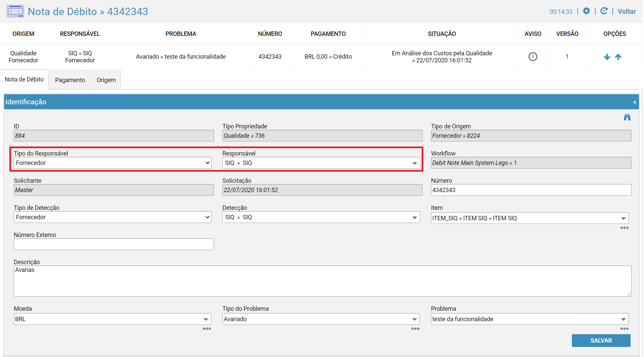644x357 pixels.
Task: Click the page title 'Nota de Débito » 4342343'
Action: pyautogui.click(x=88, y=11)
